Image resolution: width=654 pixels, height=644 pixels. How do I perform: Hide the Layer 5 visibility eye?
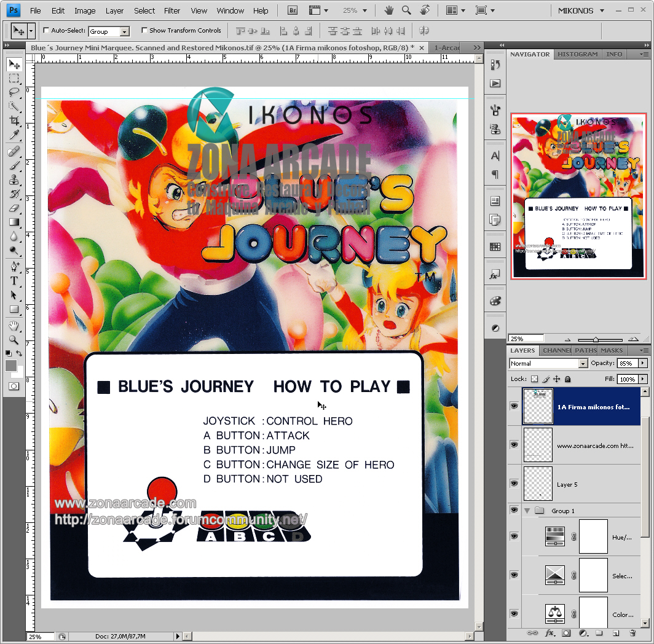[x=514, y=484]
